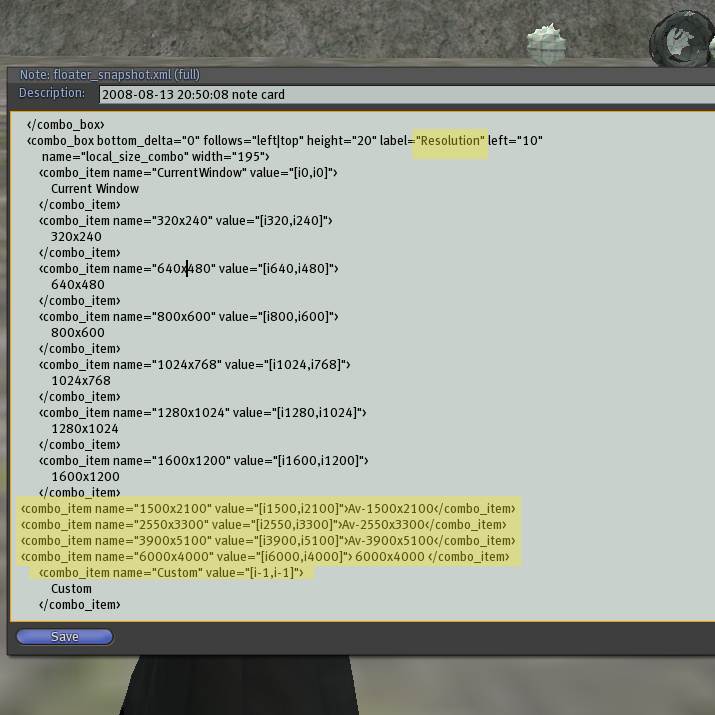Click the plain "1280x1024" text line
The image size is (715, 715).
(x=85, y=429)
